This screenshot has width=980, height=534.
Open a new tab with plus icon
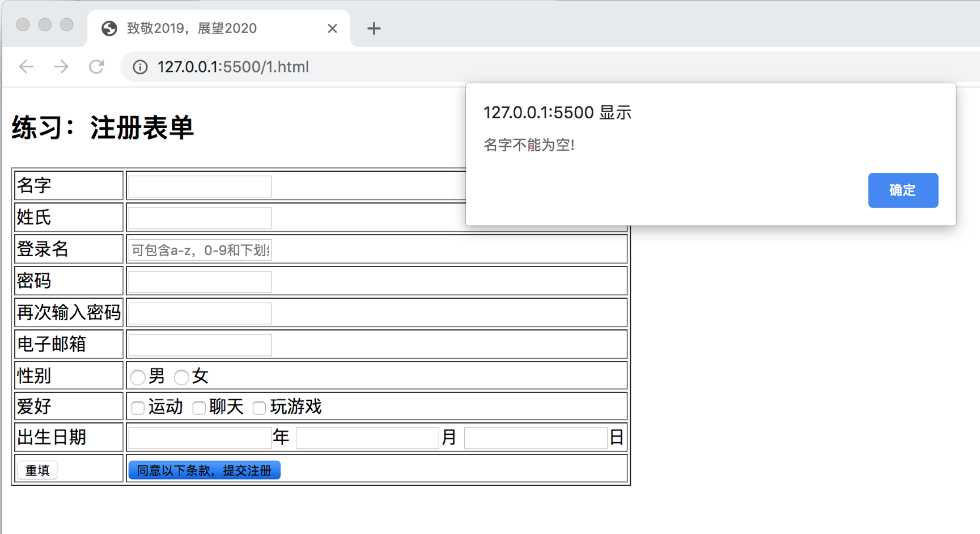[374, 28]
